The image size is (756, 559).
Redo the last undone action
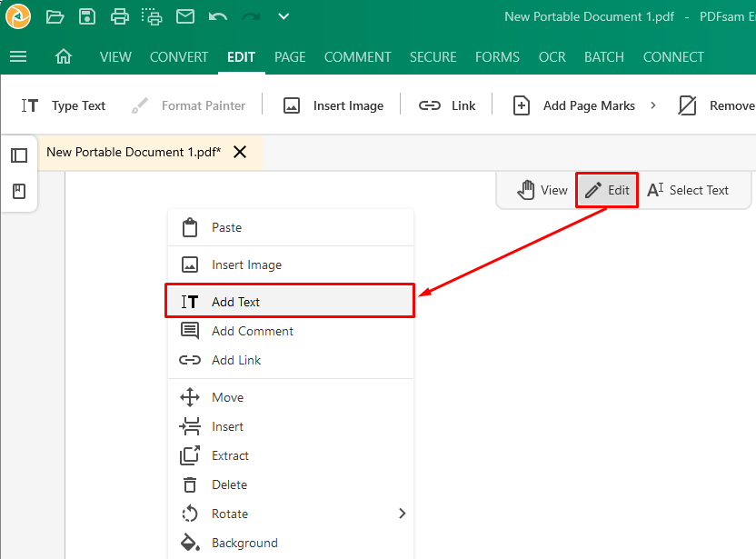(x=251, y=17)
